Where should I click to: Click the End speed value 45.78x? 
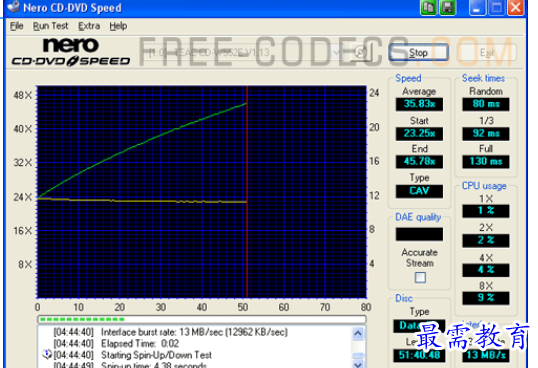coord(419,162)
